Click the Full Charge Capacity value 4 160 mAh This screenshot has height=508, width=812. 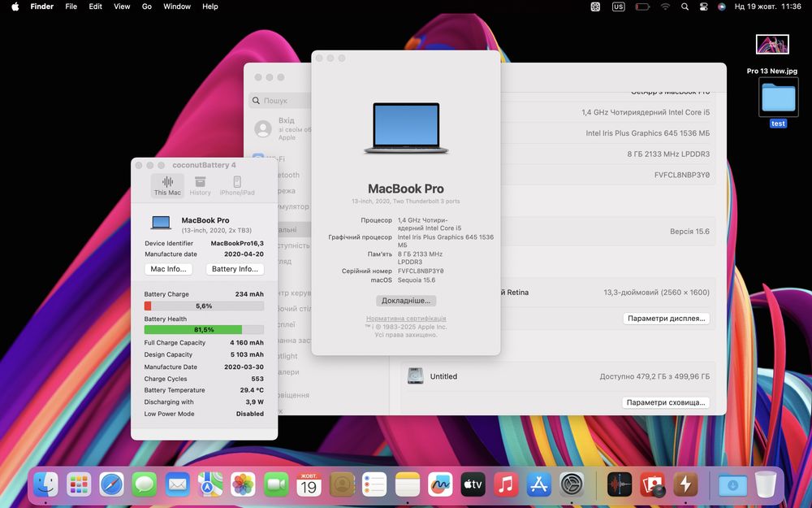(247, 343)
